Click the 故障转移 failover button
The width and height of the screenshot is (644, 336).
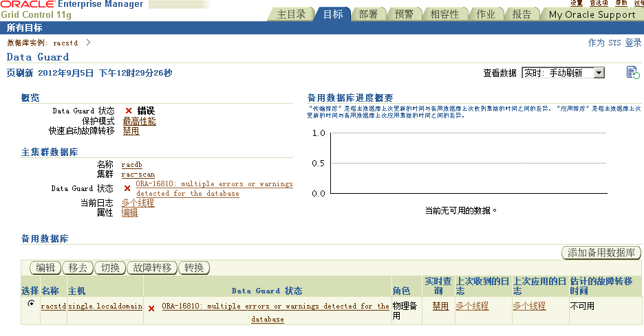tap(152, 268)
